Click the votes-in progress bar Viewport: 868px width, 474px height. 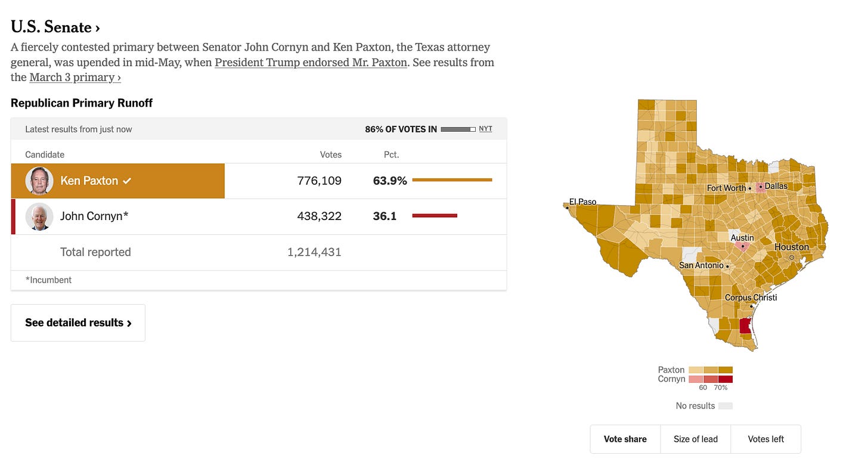(x=458, y=129)
